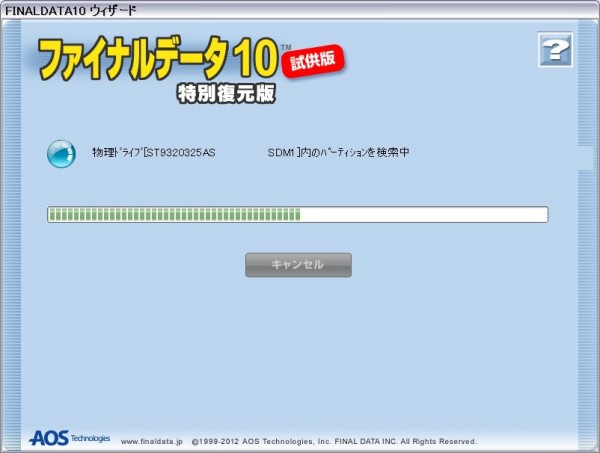Select the drive text ST9320325AS
The height and width of the screenshot is (453, 600).
point(181,153)
